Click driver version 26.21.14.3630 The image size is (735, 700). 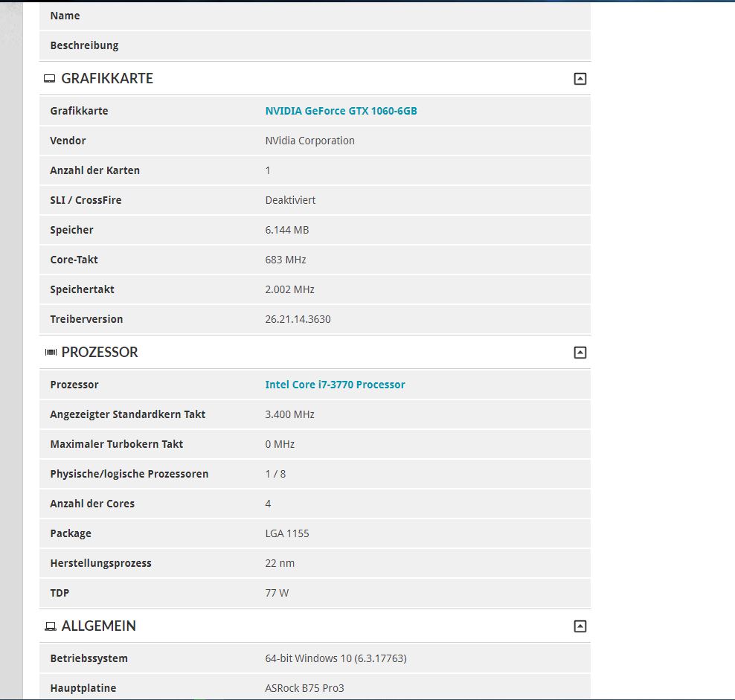click(x=298, y=319)
